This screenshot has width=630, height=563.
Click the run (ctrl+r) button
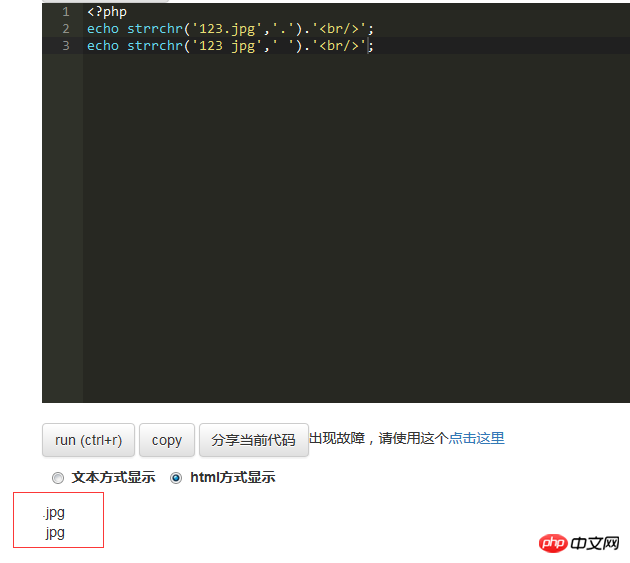(x=88, y=440)
